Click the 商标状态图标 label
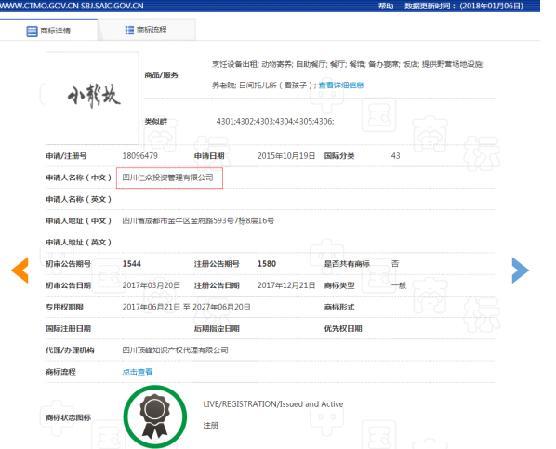Screen dimensions: 556x449 [x=68, y=417]
